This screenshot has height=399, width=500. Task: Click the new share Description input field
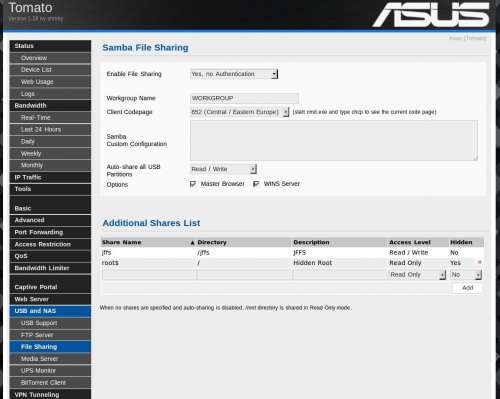coord(340,275)
